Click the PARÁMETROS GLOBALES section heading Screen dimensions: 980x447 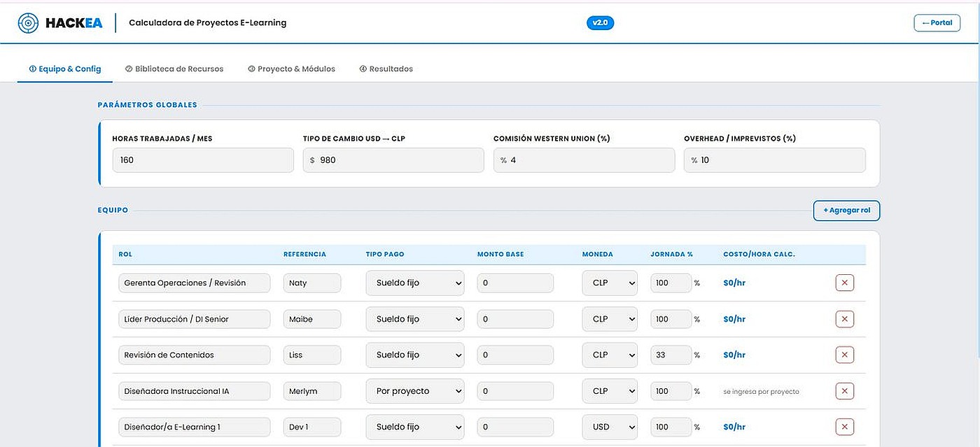point(148,105)
